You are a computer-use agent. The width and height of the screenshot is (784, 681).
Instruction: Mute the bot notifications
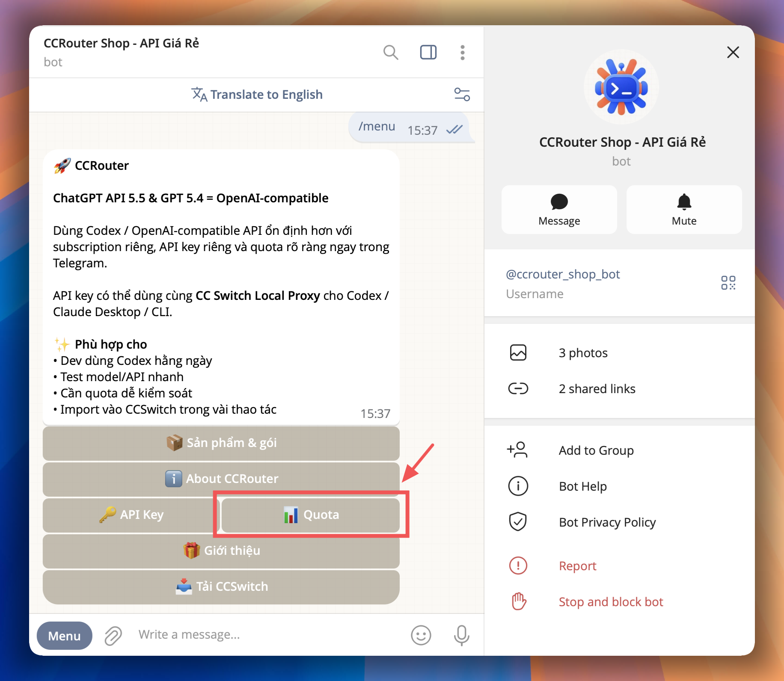coord(684,210)
